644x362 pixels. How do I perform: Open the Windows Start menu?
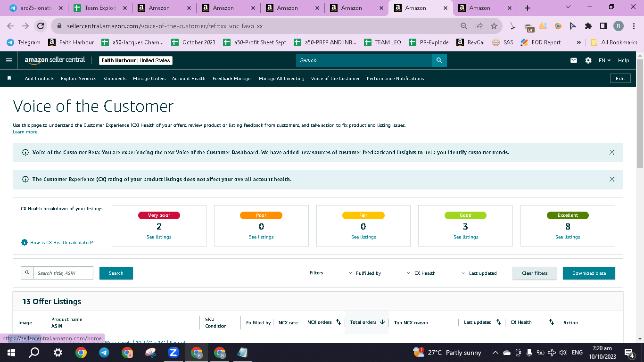11,353
